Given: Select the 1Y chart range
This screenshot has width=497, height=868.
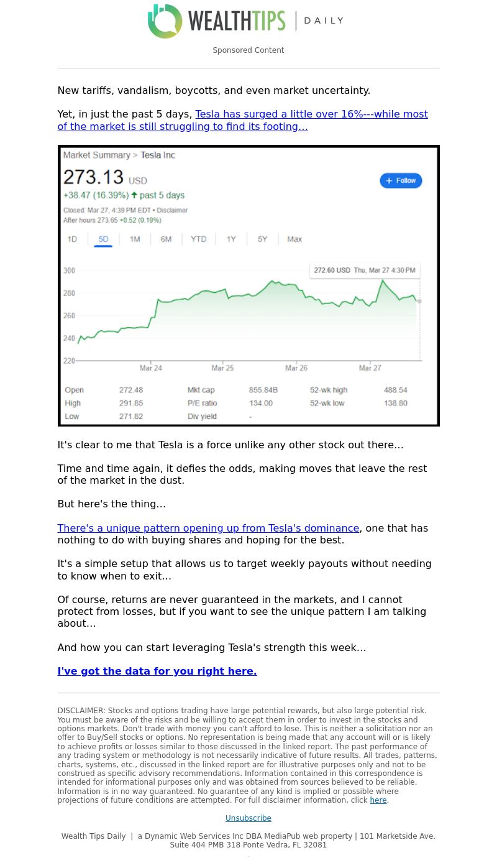Looking at the screenshot, I should (231, 239).
